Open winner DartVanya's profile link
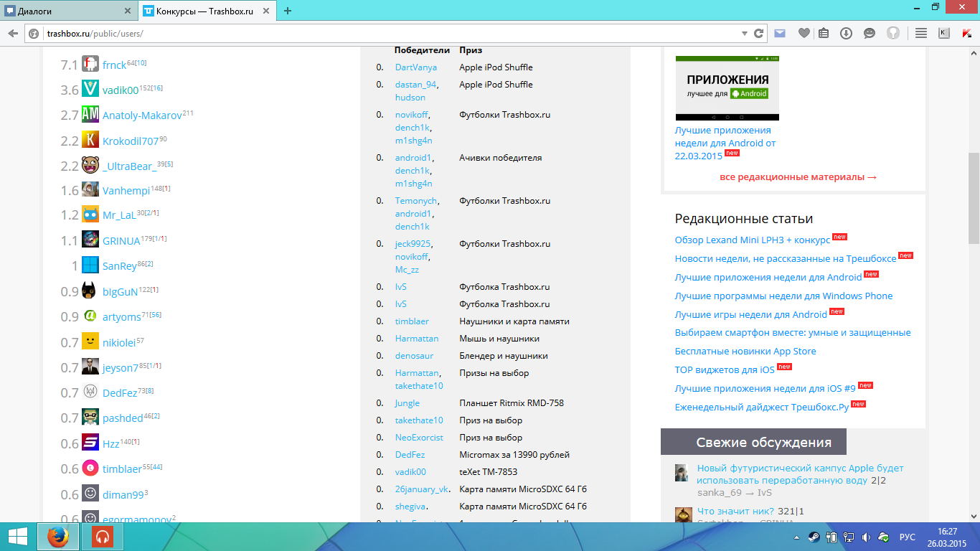980x551 pixels. [x=416, y=67]
